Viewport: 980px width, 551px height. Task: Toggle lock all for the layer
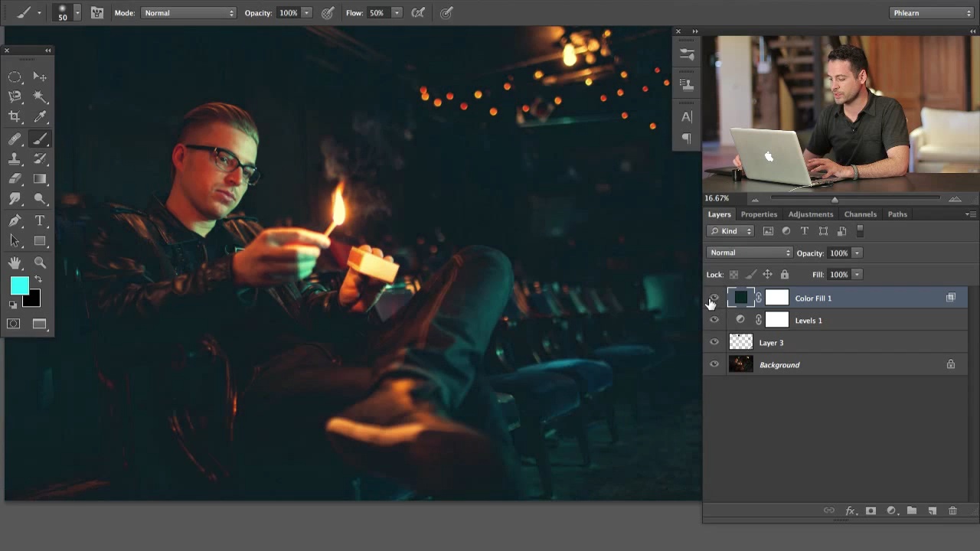tap(784, 275)
